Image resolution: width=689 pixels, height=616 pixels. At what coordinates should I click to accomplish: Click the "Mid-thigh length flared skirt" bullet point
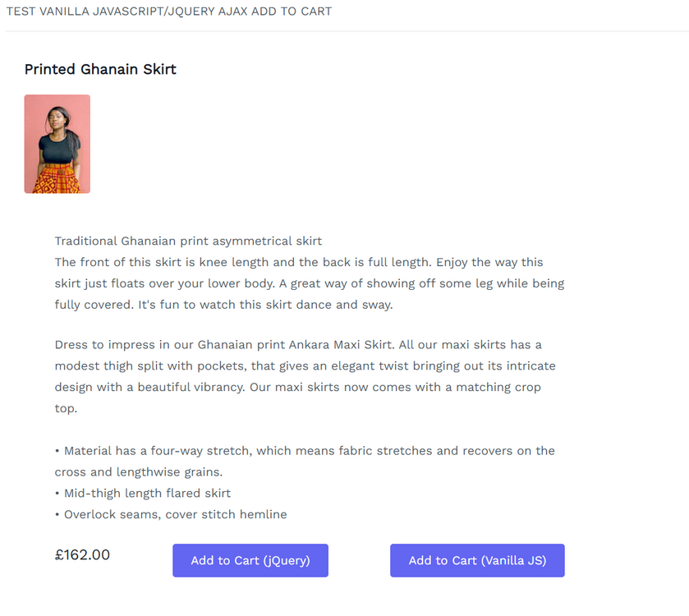(x=147, y=493)
